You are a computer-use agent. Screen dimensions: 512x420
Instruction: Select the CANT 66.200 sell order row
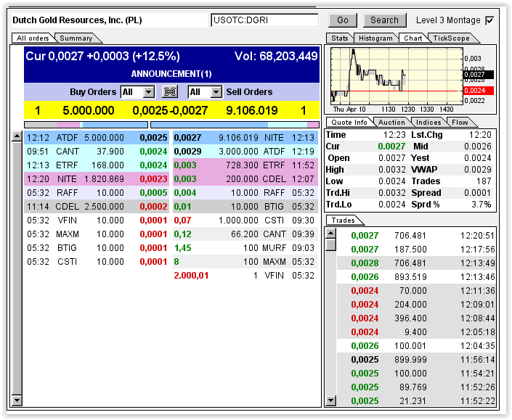pyautogui.click(x=245, y=234)
